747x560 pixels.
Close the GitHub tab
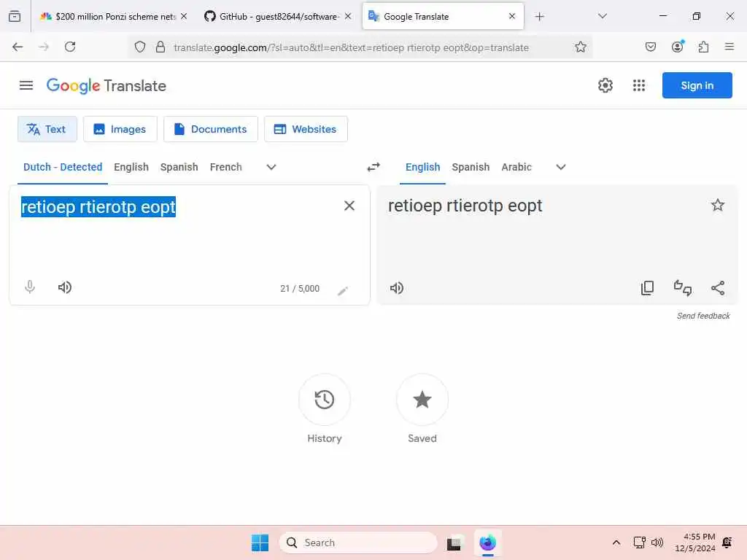pyautogui.click(x=348, y=16)
